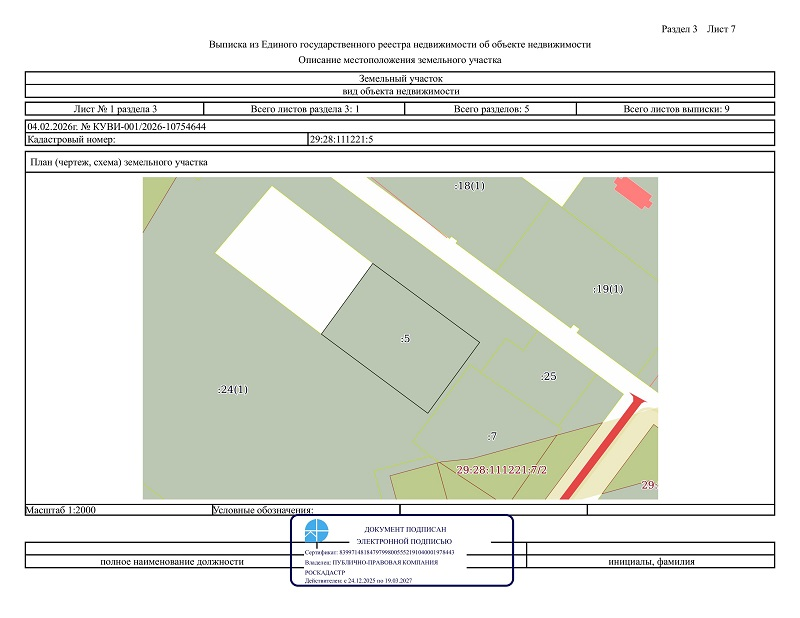Image resolution: width=800 pixels, height=618 pixels.
Task: Click the 'Масштаб 1:2000' scale cell
Action: [x=62, y=510]
